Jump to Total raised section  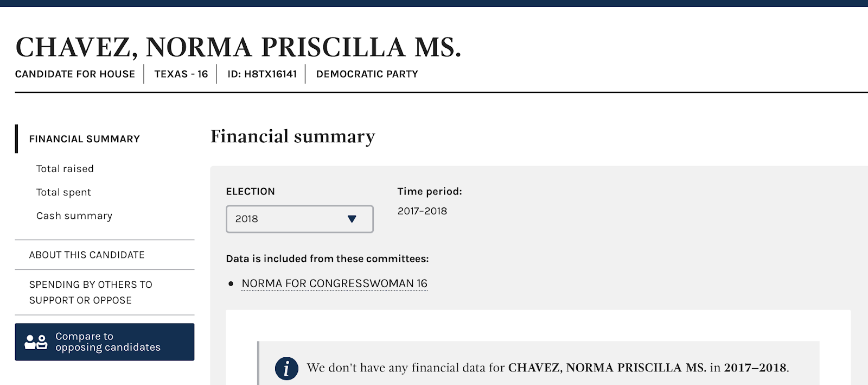point(65,169)
